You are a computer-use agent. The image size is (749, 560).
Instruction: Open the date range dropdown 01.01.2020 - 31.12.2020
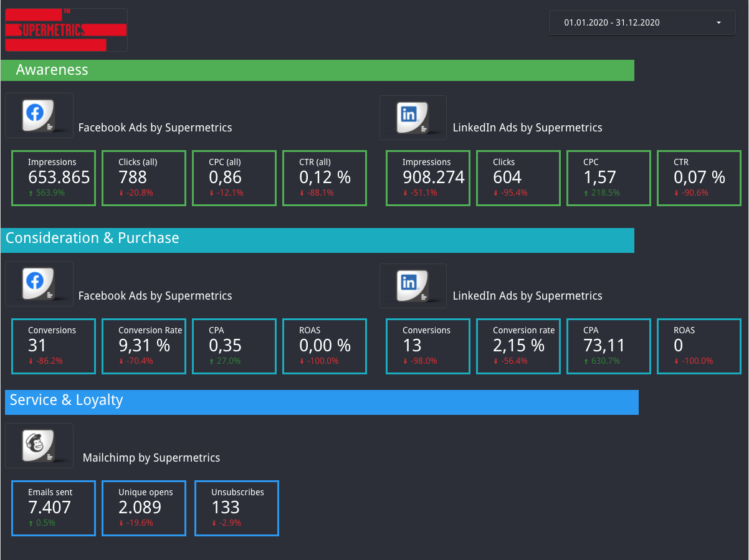[x=642, y=22]
